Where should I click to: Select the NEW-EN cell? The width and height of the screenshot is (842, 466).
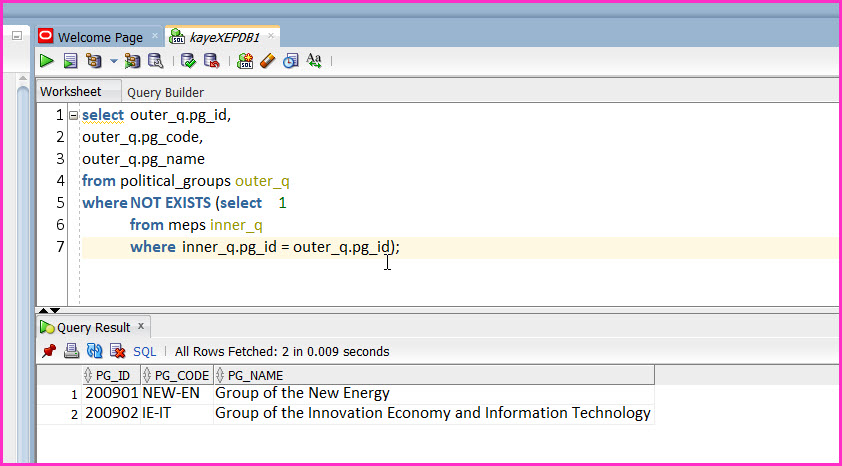point(177,394)
